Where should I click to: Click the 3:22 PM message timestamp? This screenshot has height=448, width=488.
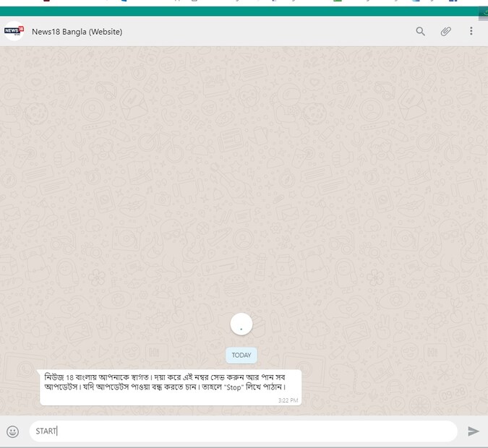click(x=288, y=400)
